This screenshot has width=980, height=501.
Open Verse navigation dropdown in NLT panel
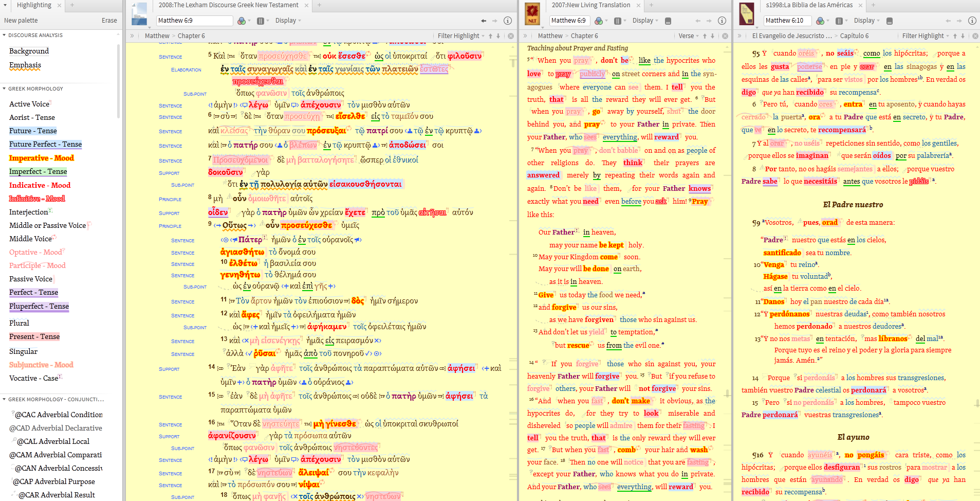click(689, 36)
